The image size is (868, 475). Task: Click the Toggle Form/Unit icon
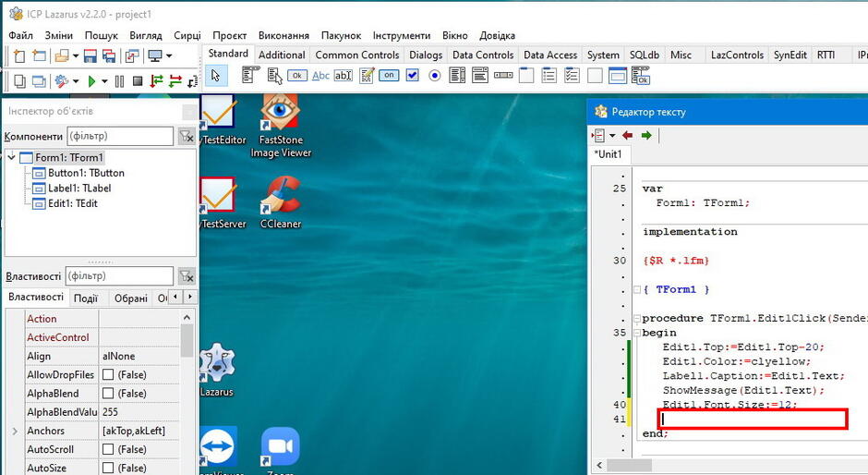pos(132,56)
